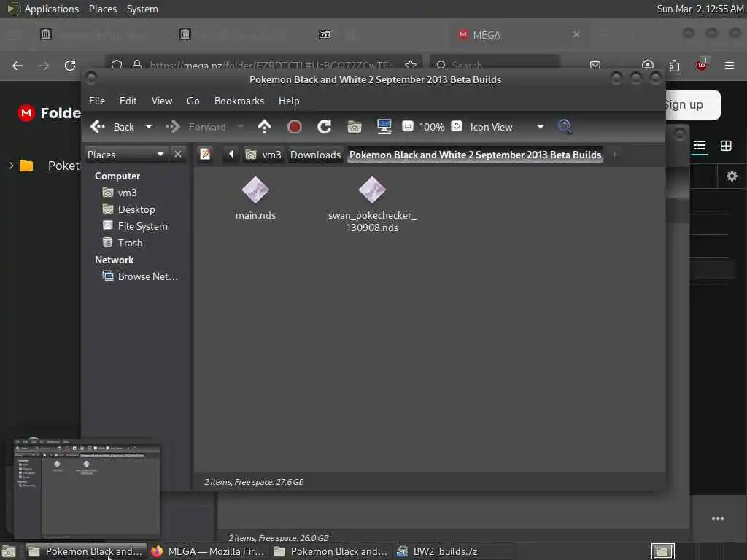Open File System in the Places sidebar
Viewport: 747px width, 560px height.
(x=135, y=226)
